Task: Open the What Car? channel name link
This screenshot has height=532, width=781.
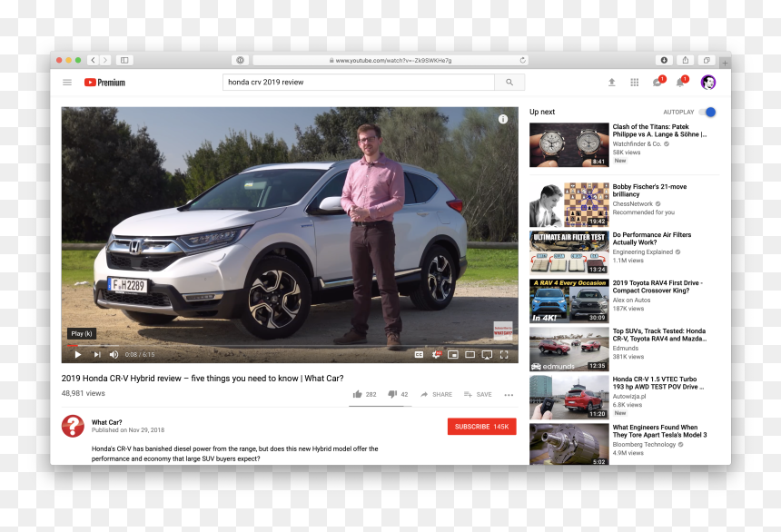Action: point(106,422)
